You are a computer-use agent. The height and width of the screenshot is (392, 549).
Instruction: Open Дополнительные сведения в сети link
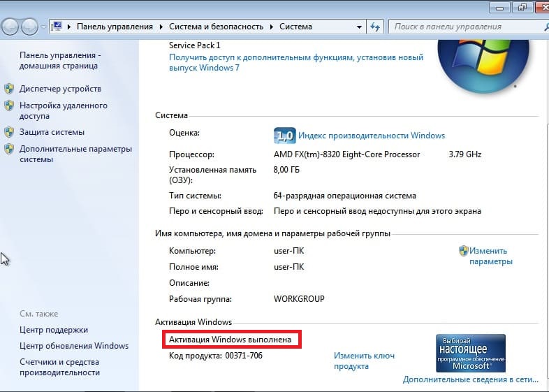[471, 379]
